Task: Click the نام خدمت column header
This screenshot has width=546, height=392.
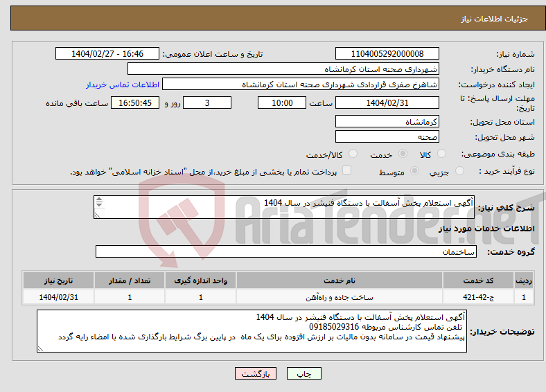Action: pyautogui.click(x=340, y=280)
